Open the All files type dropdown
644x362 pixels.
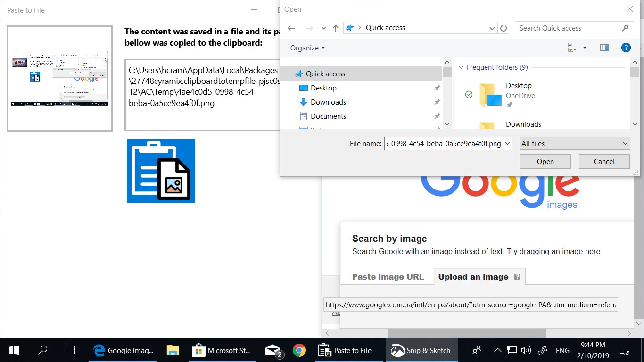(575, 144)
